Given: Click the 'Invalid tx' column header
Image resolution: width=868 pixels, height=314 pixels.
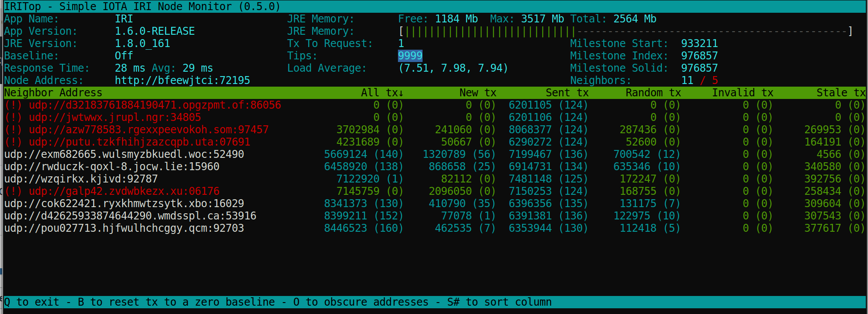Looking at the screenshot, I should click(x=742, y=93).
